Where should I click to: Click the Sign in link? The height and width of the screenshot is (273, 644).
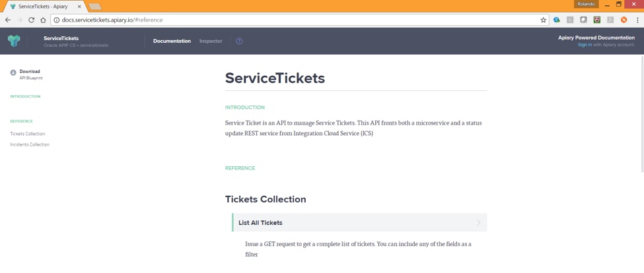(x=585, y=45)
